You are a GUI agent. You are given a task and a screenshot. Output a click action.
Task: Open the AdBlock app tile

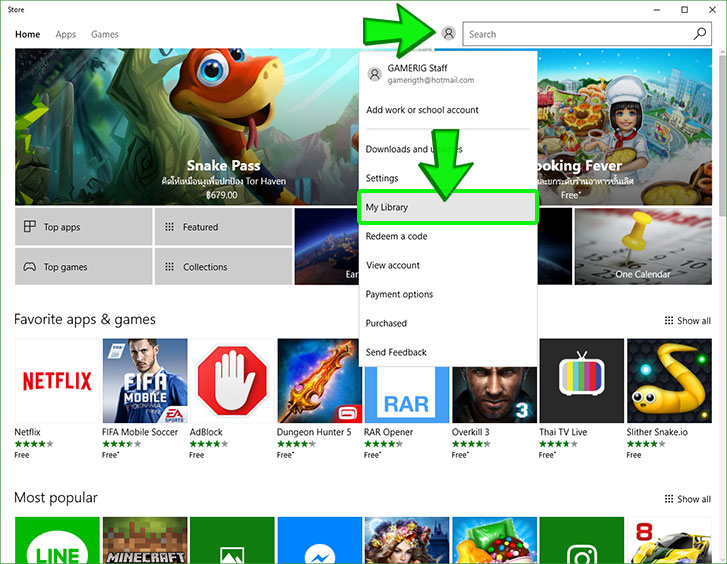pos(232,381)
